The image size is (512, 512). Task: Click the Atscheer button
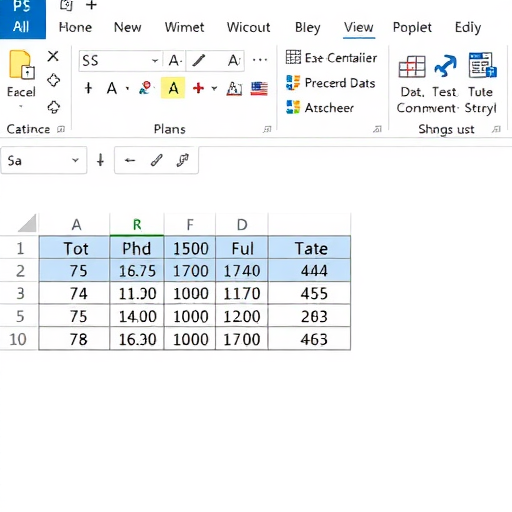tap(320, 107)
